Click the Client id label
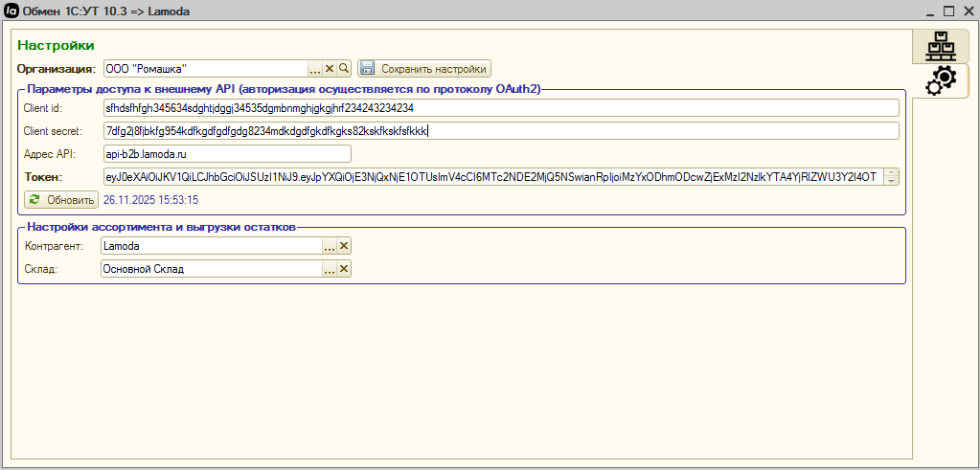 click(42, 108)
